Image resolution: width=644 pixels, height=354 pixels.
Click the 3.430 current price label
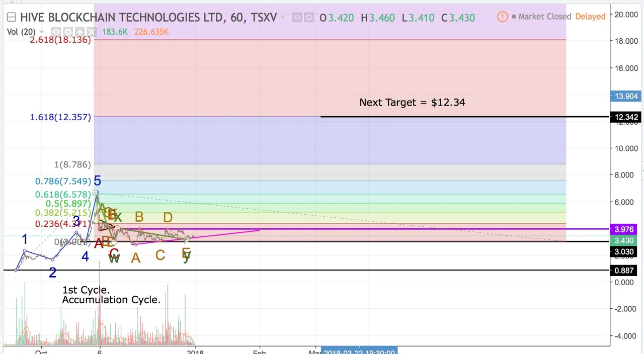coord(624,241)
